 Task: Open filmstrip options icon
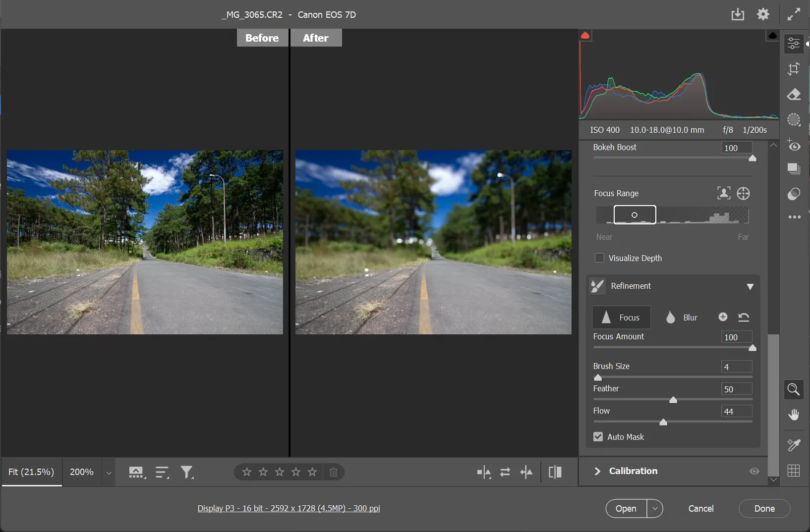click(x=137, y=472)
